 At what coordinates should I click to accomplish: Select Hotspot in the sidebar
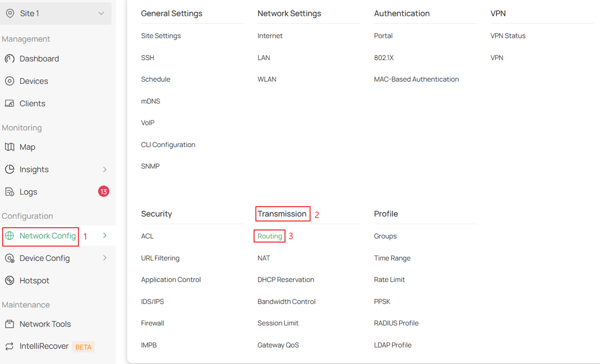(34, 280)
